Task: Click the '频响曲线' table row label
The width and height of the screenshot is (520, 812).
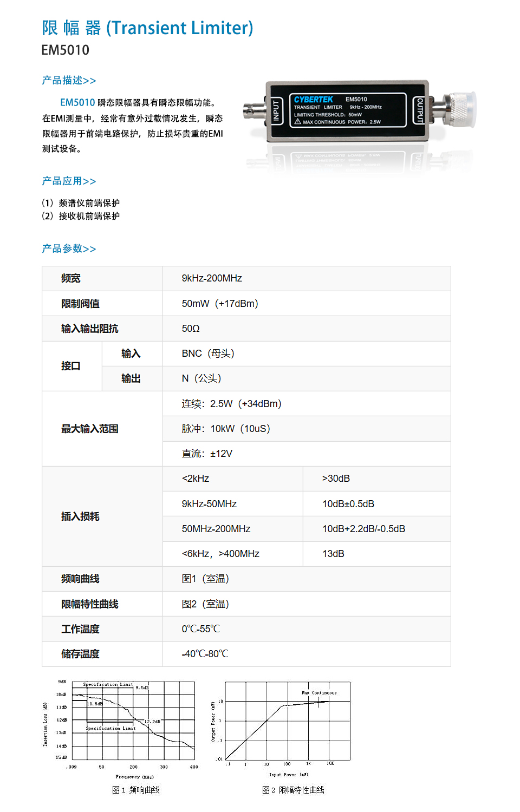Action: click(80, 579)
